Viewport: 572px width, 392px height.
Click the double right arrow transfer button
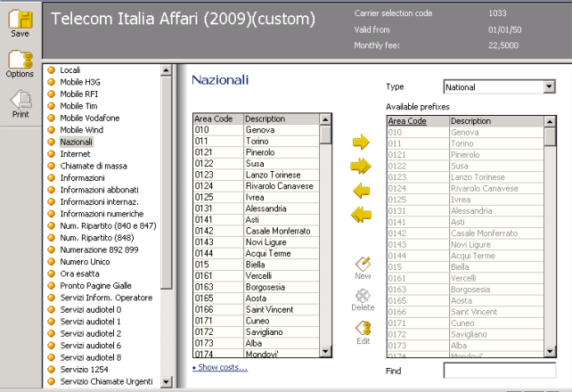(x=361, y=166)
